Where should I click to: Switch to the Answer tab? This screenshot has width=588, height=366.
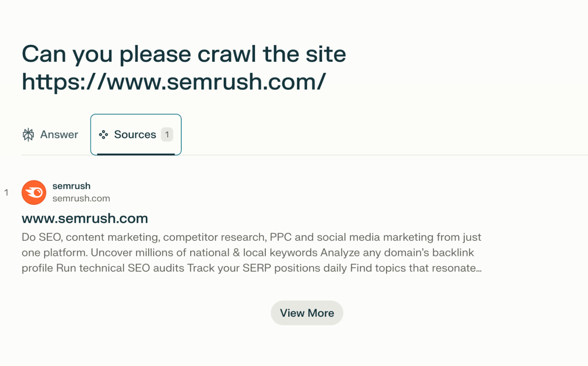(x=50, y=134)
